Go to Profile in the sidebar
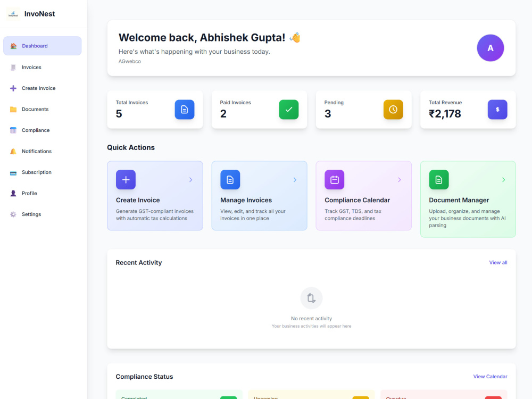Image resolution: width=532 pixels, height=399 pixels. coord(43,194)
